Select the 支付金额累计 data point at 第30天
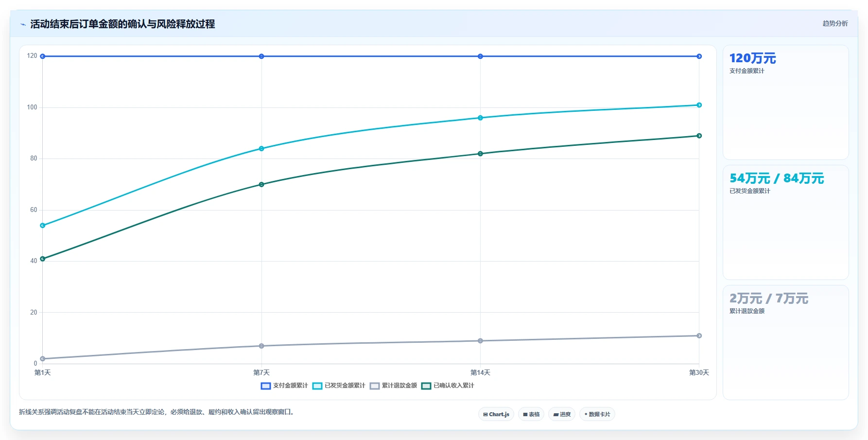The width and height of the screenshot is (868, 440). [699, 56]
